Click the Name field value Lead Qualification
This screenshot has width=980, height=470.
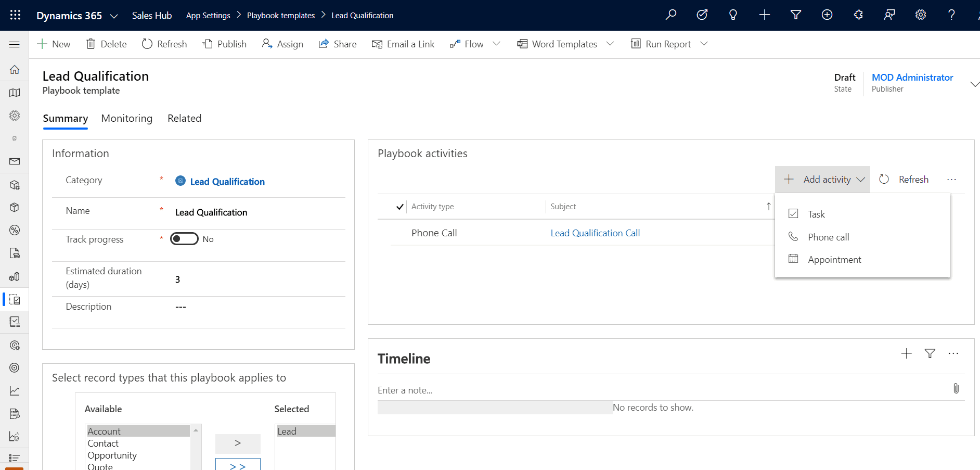(x=211, y=212)
